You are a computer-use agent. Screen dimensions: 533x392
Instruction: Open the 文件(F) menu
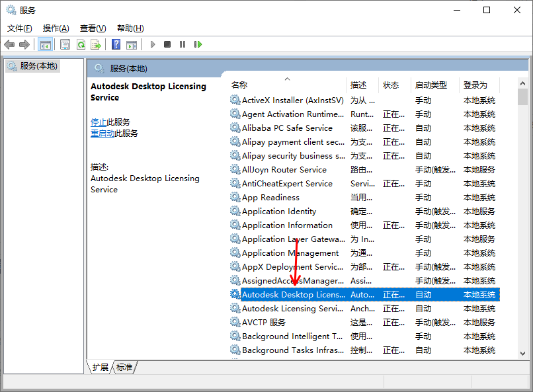(19, 28)
